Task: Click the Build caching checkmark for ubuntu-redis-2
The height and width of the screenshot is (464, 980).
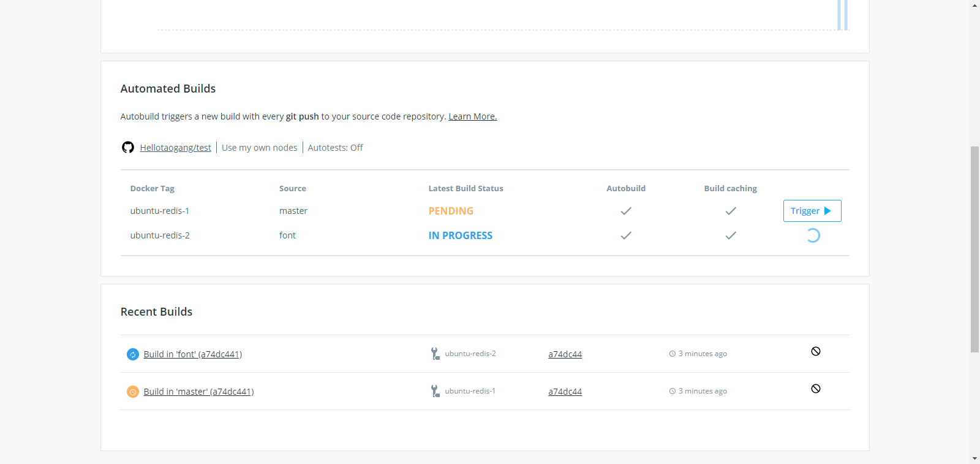Action: [731, 235]
